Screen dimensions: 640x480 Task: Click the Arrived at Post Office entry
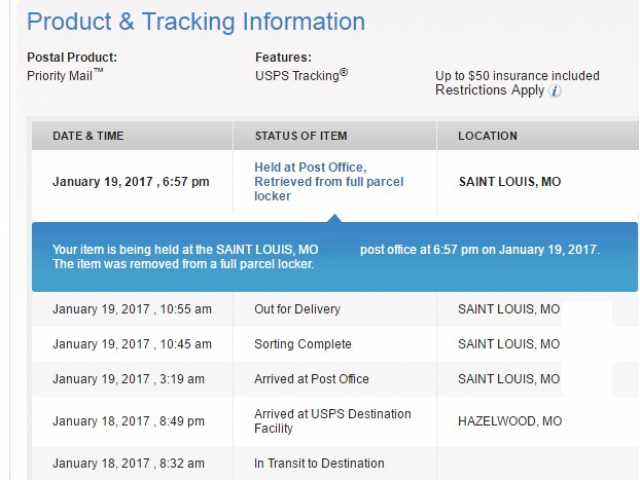[311, 379]
